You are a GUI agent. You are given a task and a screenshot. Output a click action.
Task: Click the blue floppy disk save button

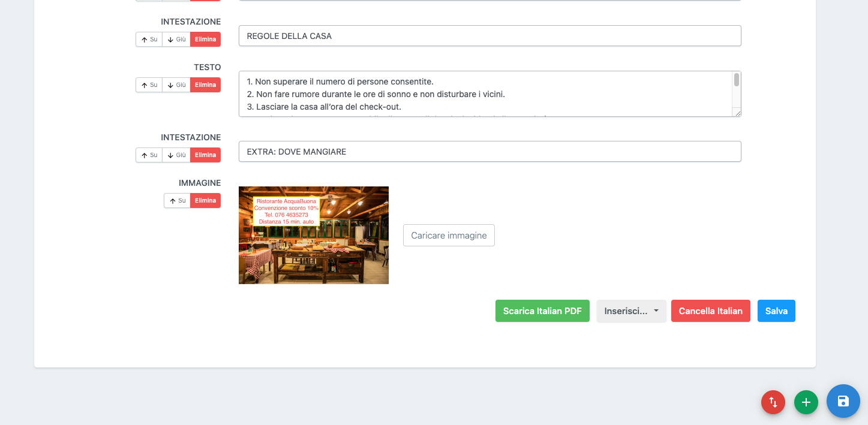(843, 401)
